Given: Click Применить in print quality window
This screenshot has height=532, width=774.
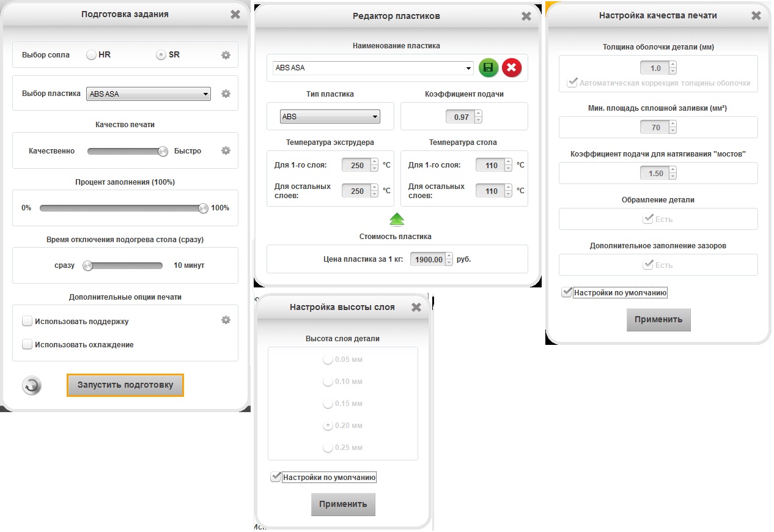Looking at the screenshot, I should [658, 320].
